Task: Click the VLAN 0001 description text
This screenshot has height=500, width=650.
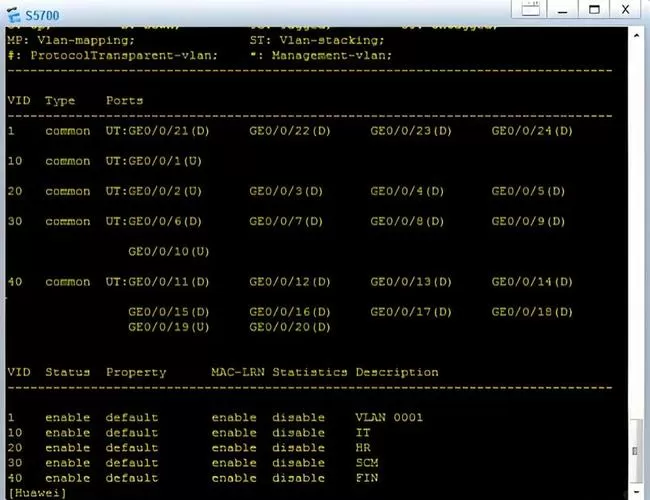Action: coord(389,417)
